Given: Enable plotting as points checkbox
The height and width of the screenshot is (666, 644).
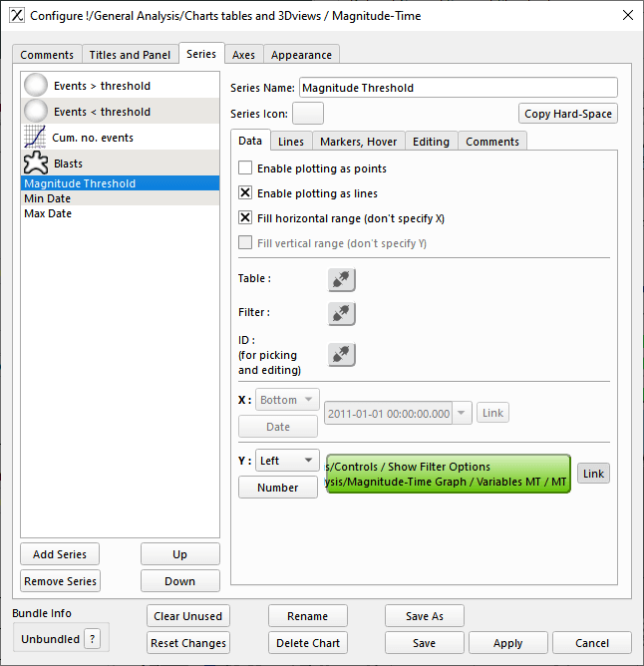Looking at the screenshot, I should click(246, 168).
